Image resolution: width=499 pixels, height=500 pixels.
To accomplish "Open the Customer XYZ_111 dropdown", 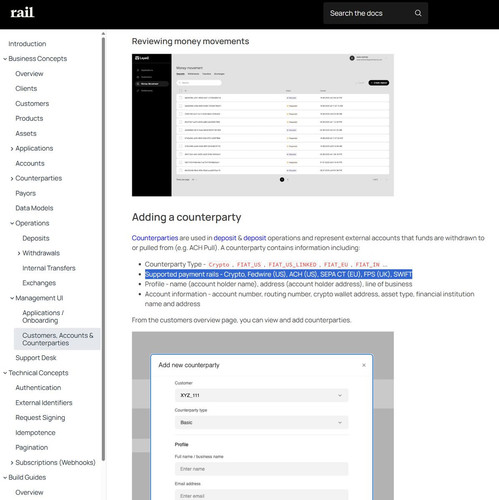I will tap(261, 395).
